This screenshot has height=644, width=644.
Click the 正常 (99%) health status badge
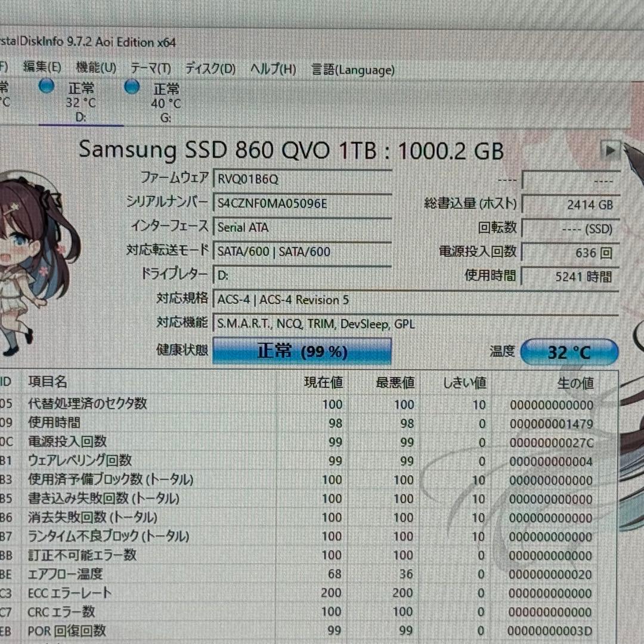point(302,351)
